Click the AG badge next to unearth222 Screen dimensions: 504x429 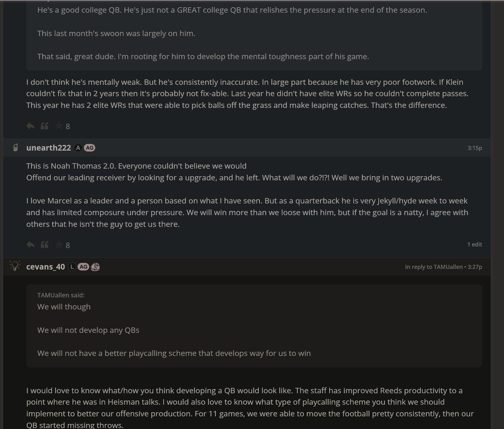coord(90,148)
